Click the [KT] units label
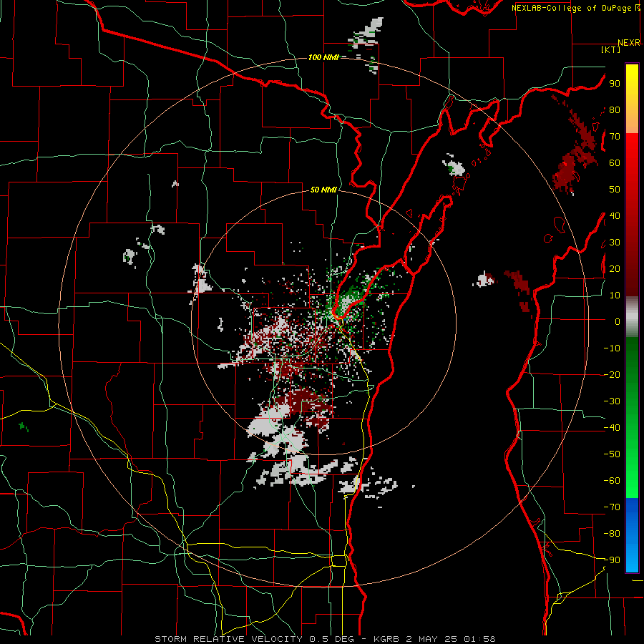 (x=611, y=49)
